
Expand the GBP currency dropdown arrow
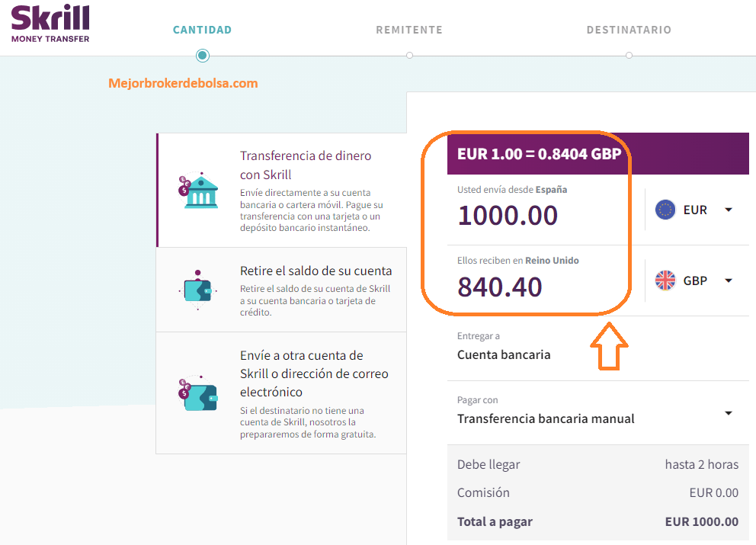click(x=729, y=281)
